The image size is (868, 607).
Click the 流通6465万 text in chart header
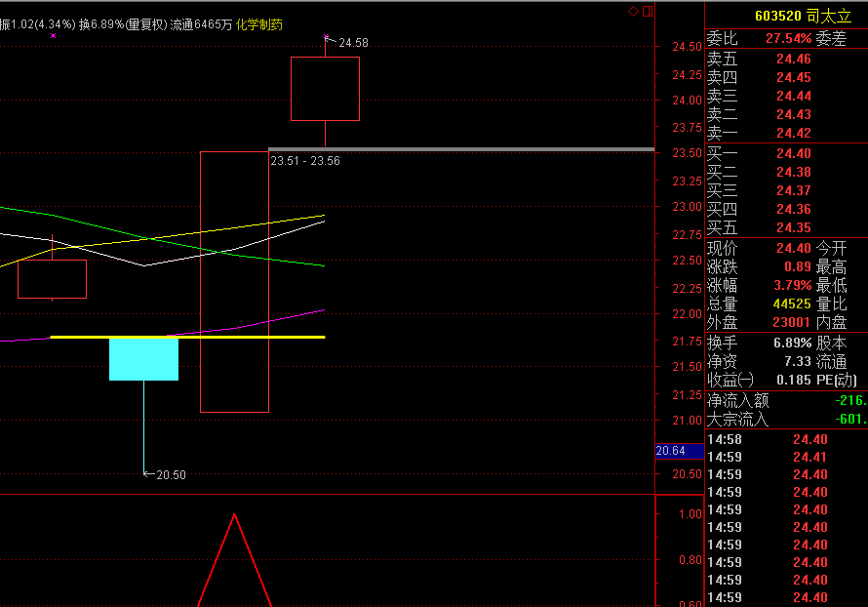point(201,24)
